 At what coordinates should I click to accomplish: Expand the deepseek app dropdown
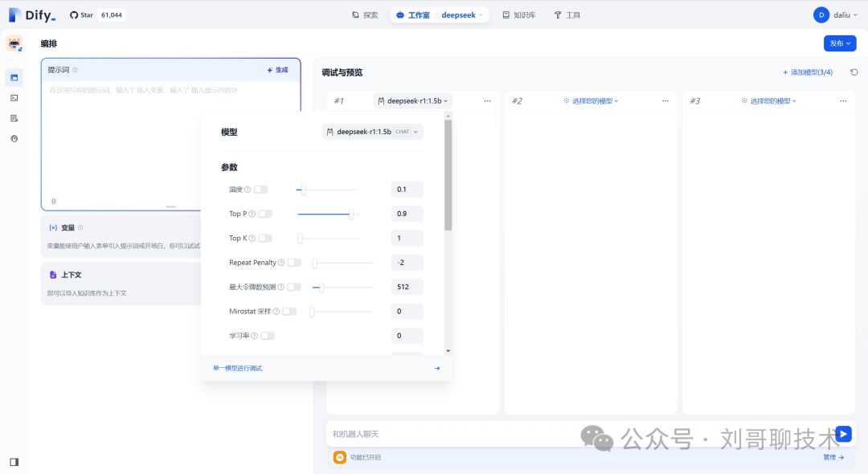(462, 15)
